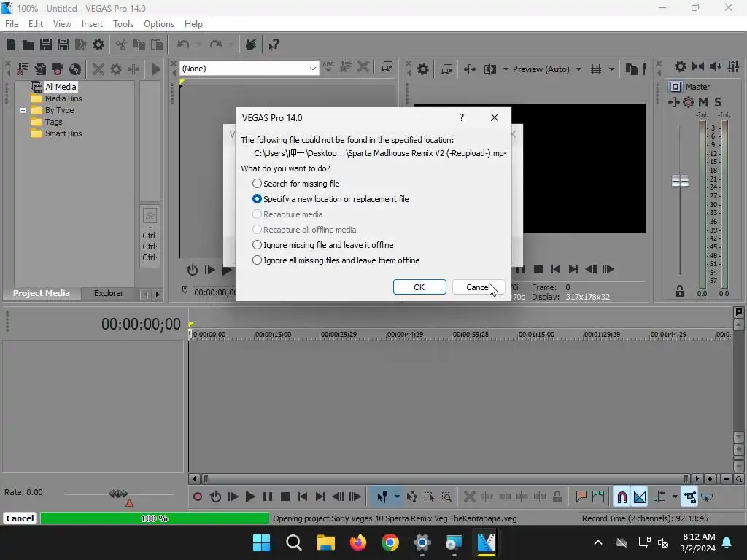Open the Tools menu
747x560 pixels.
123,24
